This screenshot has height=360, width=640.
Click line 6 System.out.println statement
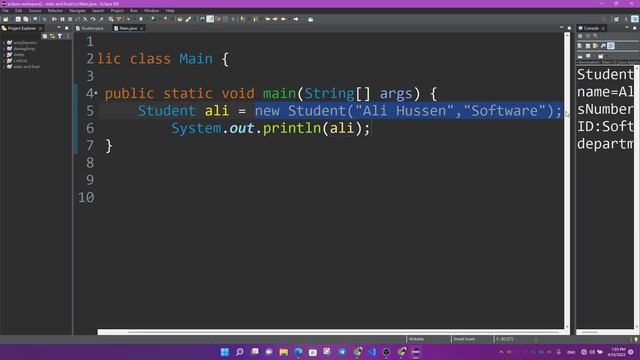pyautogui.click(x=271, y=128)
